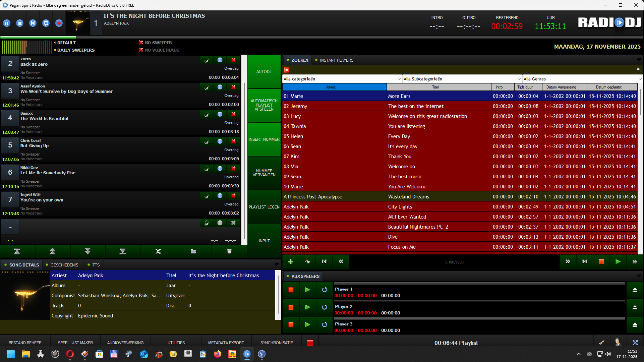Click the Speellijst Maker button
Viewport: 644px width, 362px height.
75,343
